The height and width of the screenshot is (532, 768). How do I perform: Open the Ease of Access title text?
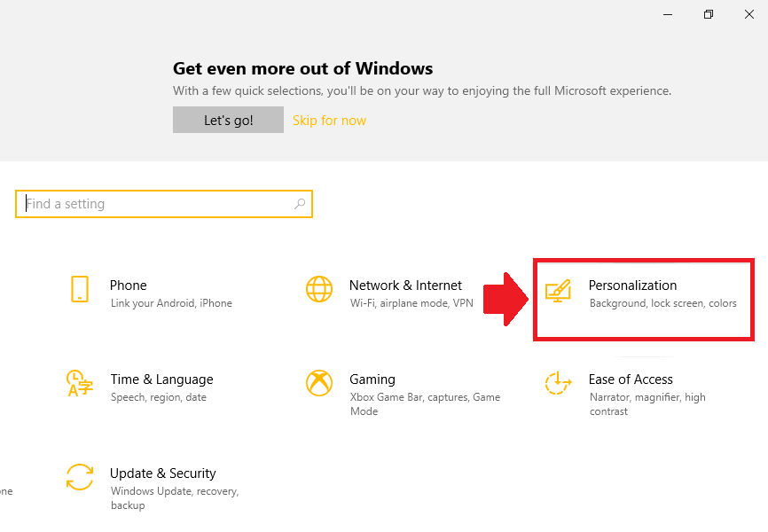[631, 379]
